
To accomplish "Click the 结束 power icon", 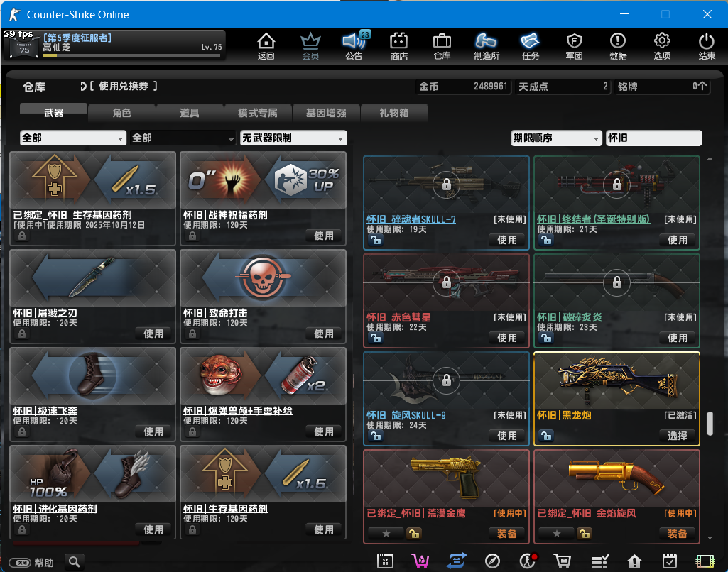I will [x=707, y=46].
